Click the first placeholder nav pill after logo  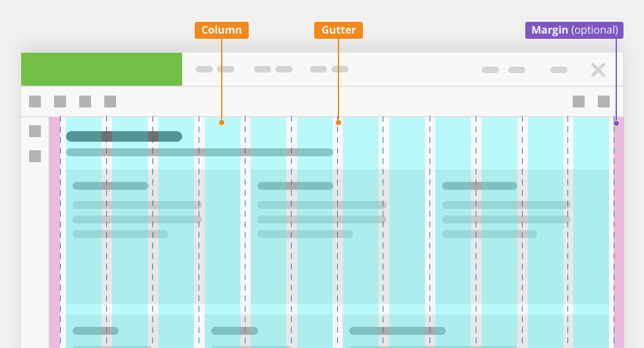(204, 69)
